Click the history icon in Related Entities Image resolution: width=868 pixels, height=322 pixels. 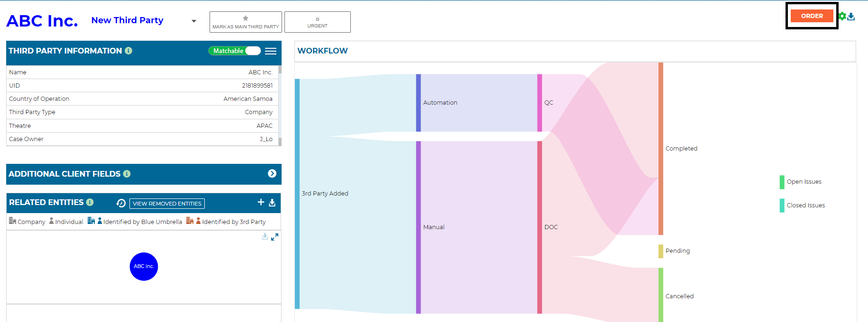tap(121, 203)
